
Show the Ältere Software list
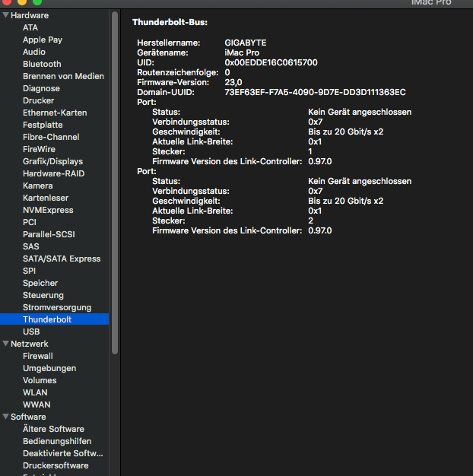(53, 429)
